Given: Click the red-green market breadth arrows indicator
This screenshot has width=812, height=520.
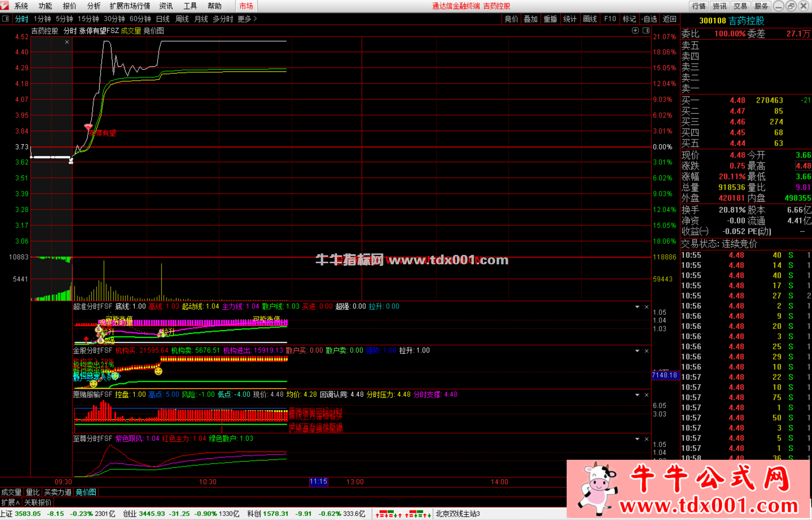Looking at the screenshot, I should click(x=403, y=514).
